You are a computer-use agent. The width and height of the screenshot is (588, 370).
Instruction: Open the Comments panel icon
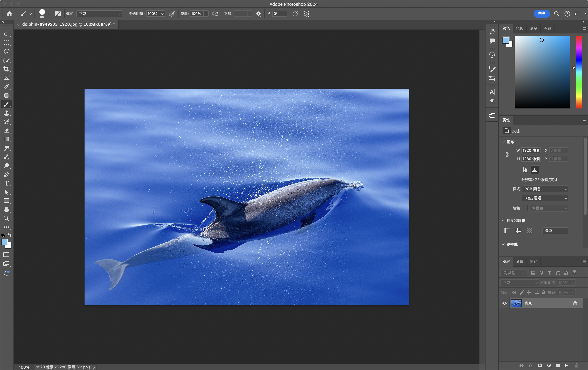(x=492, y=41)
